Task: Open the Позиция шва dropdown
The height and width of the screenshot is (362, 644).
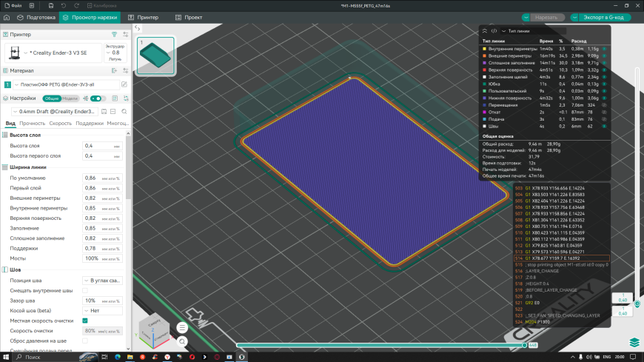Action: click(x=102, y=281)
